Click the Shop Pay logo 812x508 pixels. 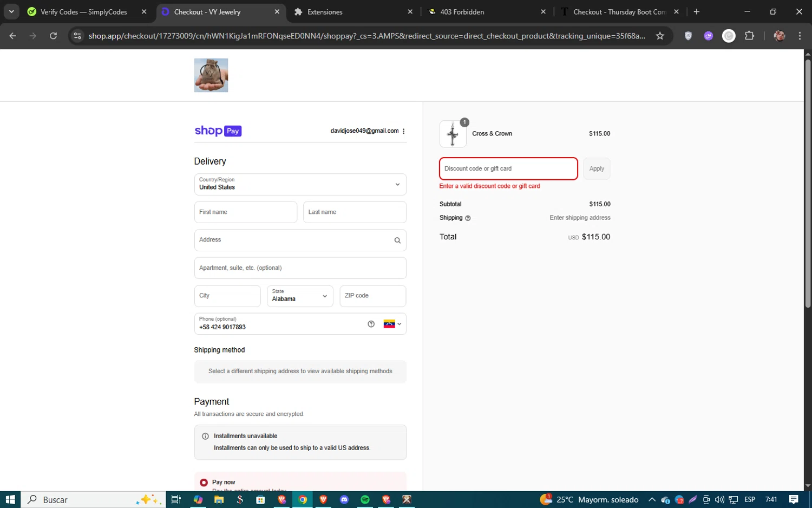click(218, 131)
